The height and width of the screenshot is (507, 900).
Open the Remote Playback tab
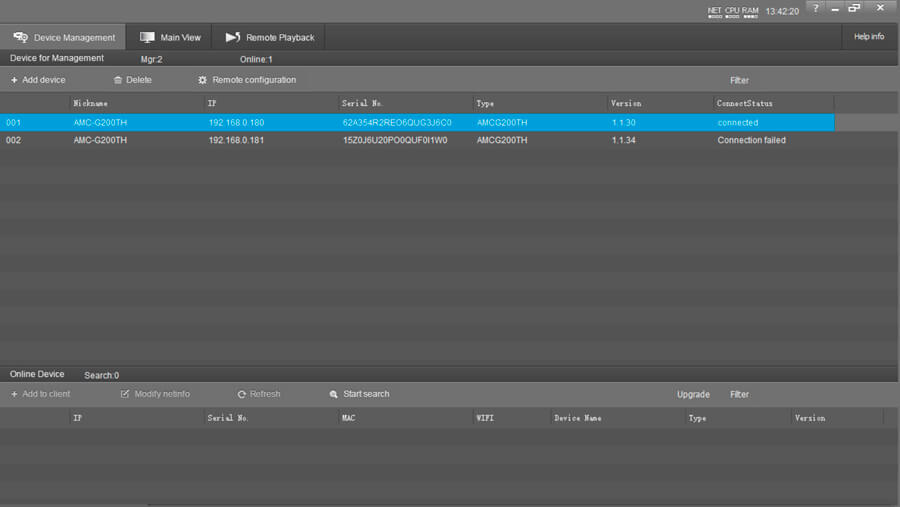click(270, 37)
